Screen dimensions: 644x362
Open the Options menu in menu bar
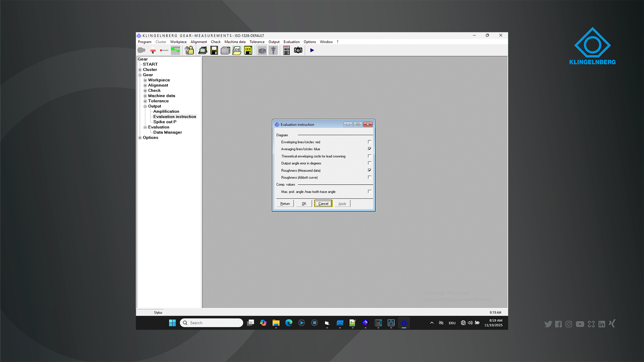tap(310, 42)
